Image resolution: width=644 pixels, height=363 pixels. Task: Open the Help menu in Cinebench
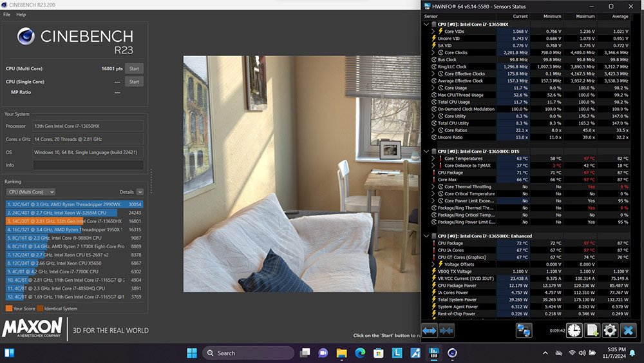(21, 14)
